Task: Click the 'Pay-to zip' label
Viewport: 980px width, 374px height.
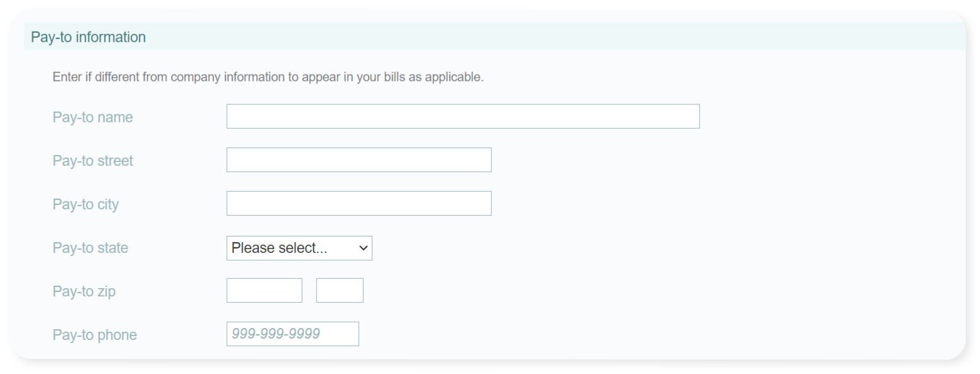Action: (84, 291)
